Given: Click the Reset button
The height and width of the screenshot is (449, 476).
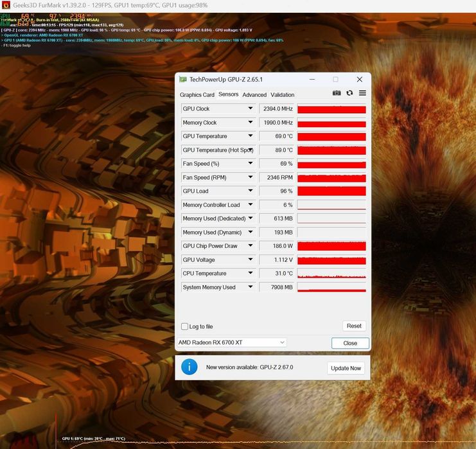Looking at the screenshot, I should click(354, 326).
